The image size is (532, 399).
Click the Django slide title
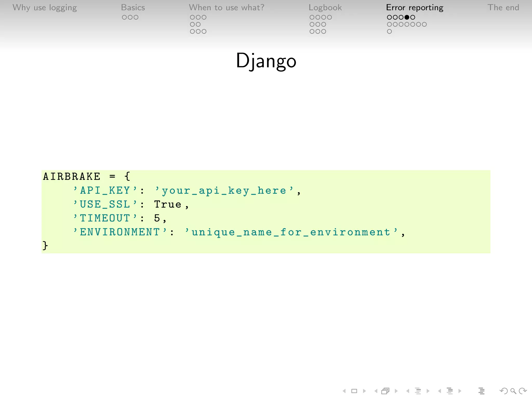[266, 61]
